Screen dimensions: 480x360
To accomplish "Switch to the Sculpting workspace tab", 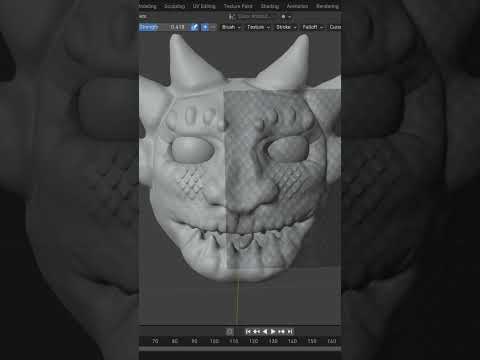I will click(x=174, y=6).
